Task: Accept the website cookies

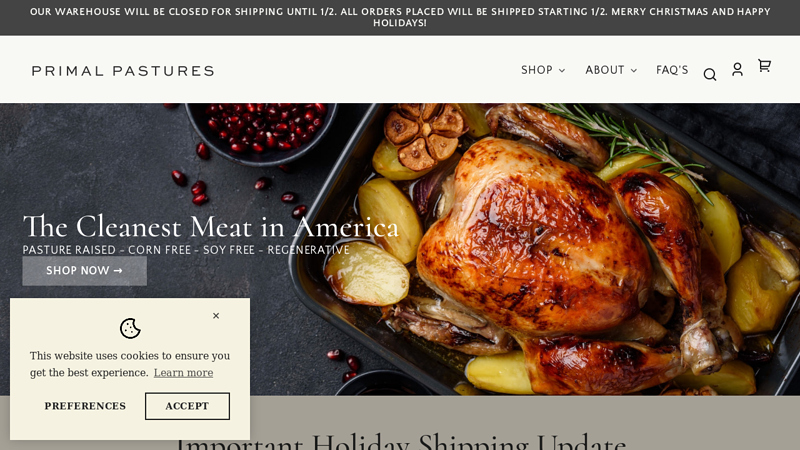Action: pos(187,406)
